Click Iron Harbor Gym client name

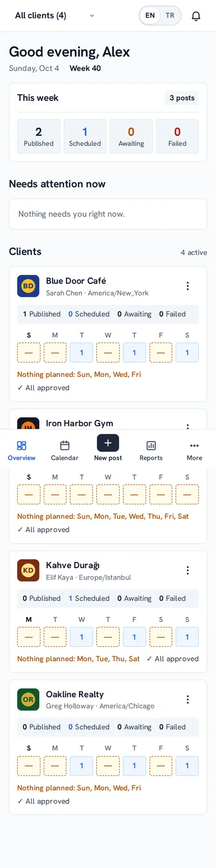tap(80, 423)
